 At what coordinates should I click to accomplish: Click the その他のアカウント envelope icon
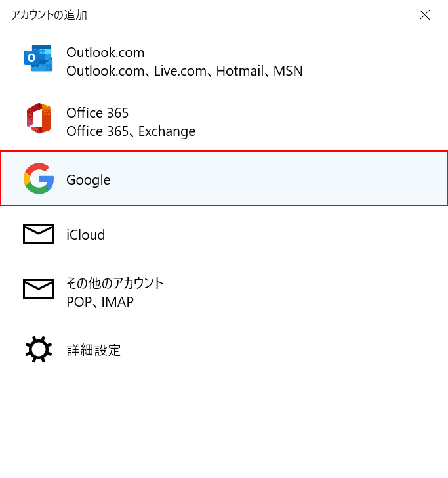39,288
